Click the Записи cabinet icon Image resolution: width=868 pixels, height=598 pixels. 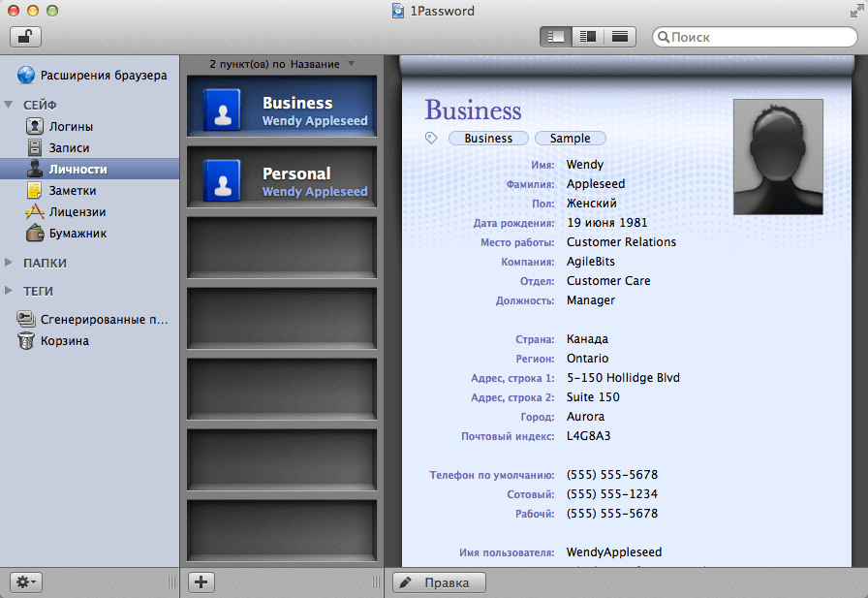(34, 147)
